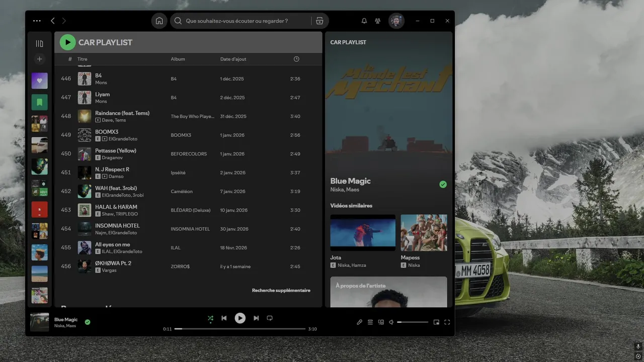Open notifications bell
The image size is (644, 362).
tap(364, 21)
